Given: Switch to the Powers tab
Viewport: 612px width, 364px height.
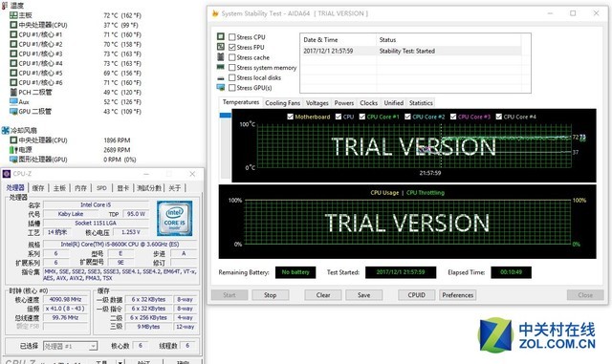Looking at the screenshot, I should [x=344, y=103].
